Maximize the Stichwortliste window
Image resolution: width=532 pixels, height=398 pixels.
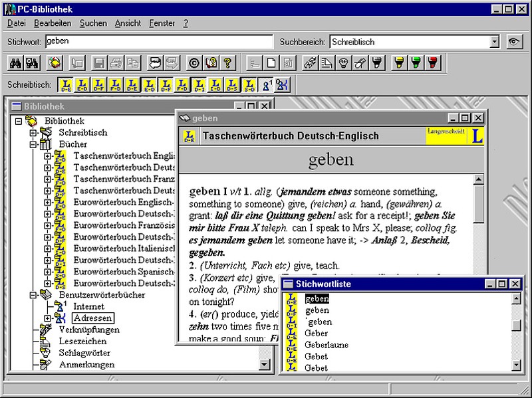502,284
